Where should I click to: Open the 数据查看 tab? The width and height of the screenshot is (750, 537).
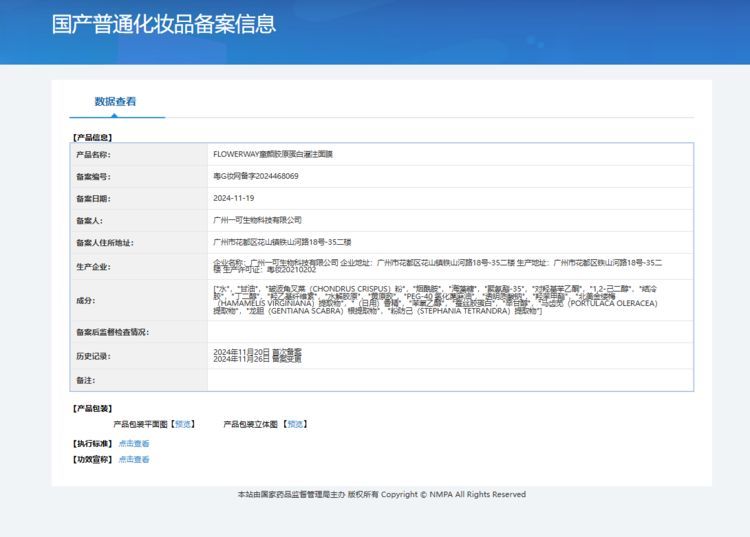pos(115,101)
